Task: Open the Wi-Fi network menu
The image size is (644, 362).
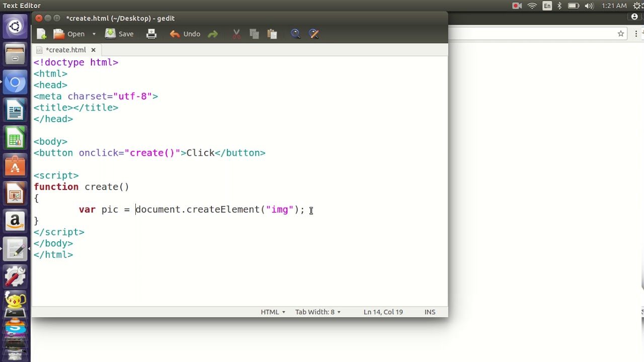Action: pos(532,6)
